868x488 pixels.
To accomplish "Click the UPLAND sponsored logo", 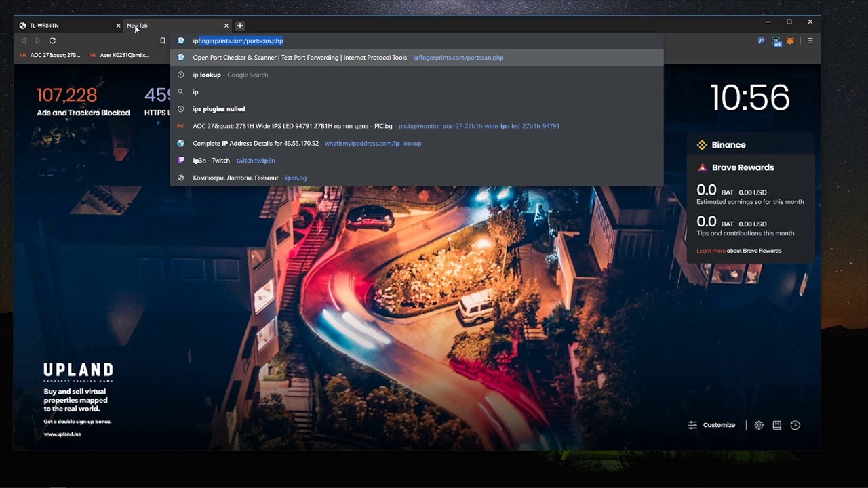I will click(78, 371).
